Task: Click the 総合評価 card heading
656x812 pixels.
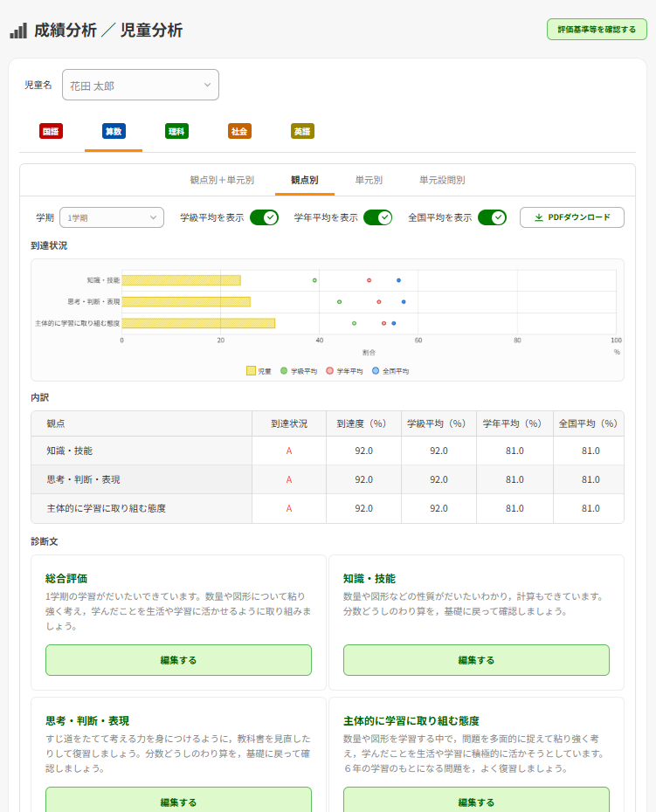Action: [66, 579]
